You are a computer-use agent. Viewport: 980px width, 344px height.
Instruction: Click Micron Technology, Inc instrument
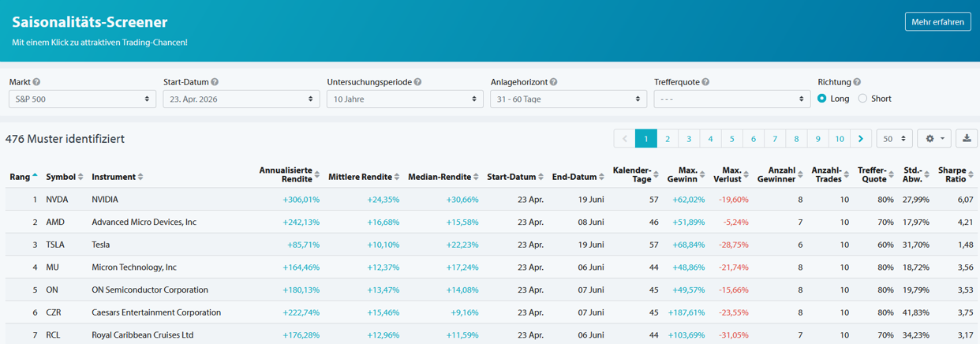[134, 267]
